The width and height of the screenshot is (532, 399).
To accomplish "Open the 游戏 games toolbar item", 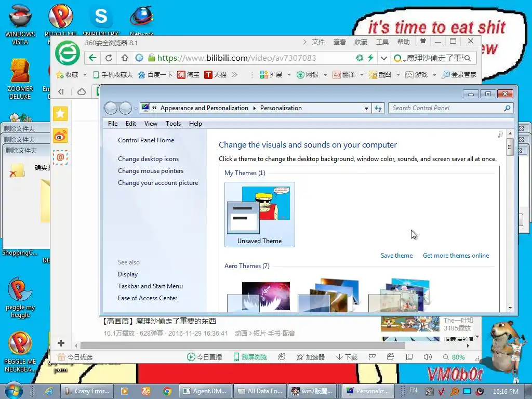I will tap(416, 75).
